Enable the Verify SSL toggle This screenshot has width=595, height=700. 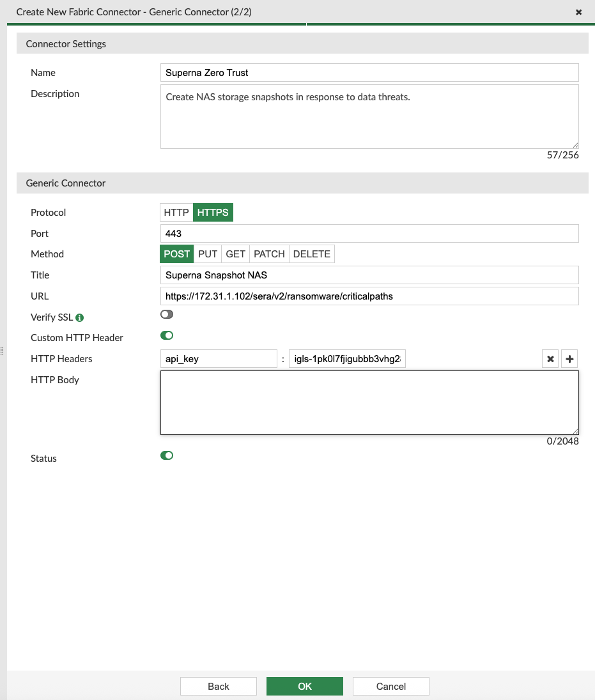click(x=167, y=315)
